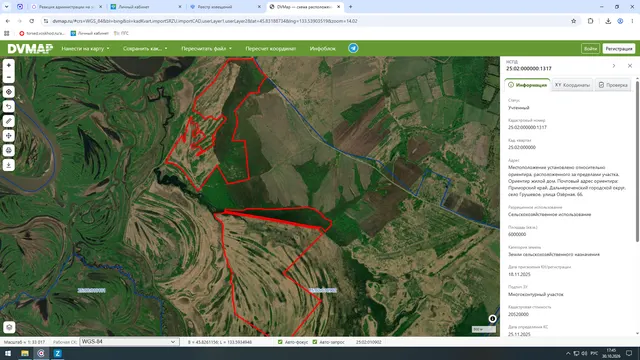Viewport: 640px width, 360px height.
Task: Open browser downloads icon
Action: point(608,21)
